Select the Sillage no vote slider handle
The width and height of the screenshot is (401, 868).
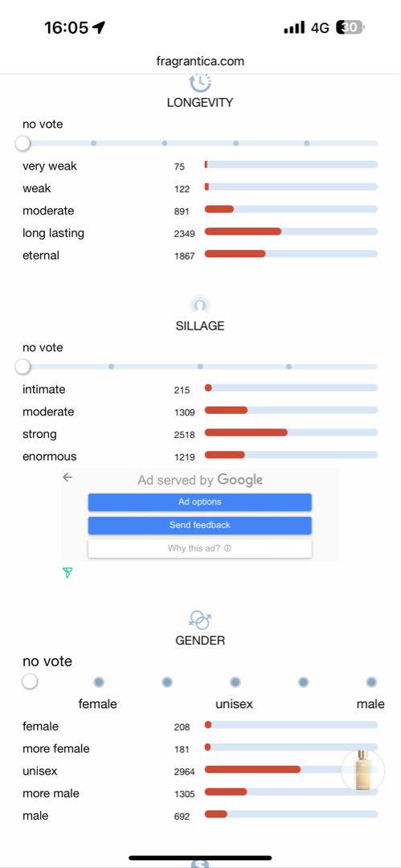pyautogui.click(x=23, y=366)
